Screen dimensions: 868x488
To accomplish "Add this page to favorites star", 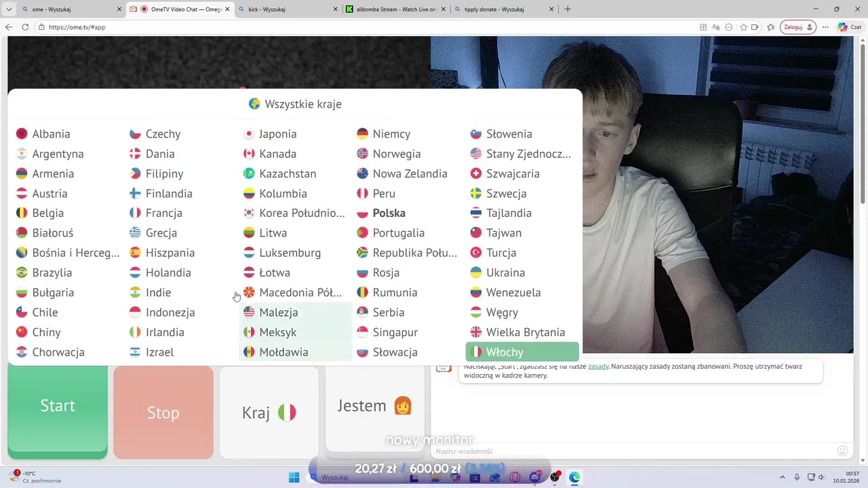I will pos(744,27).
